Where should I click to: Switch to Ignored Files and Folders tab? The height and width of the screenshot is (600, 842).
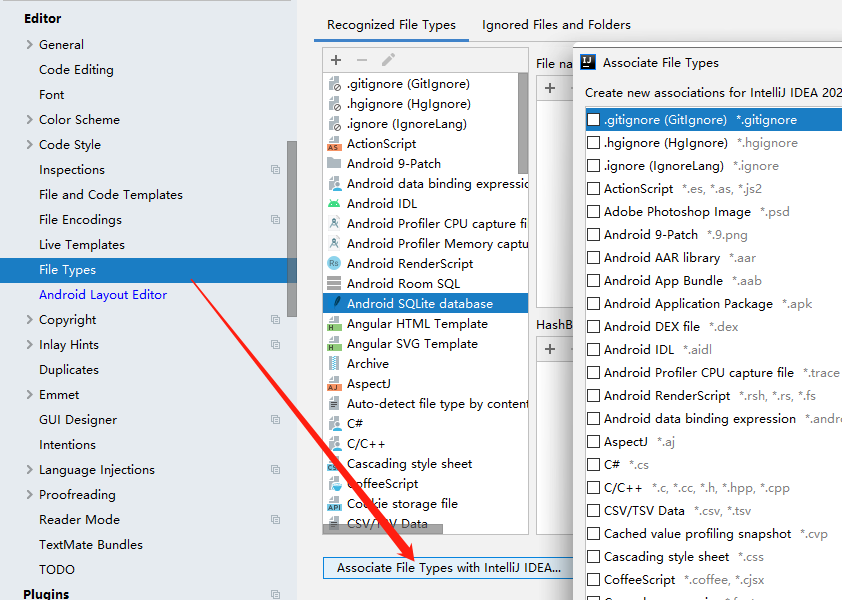pos(556,25)
